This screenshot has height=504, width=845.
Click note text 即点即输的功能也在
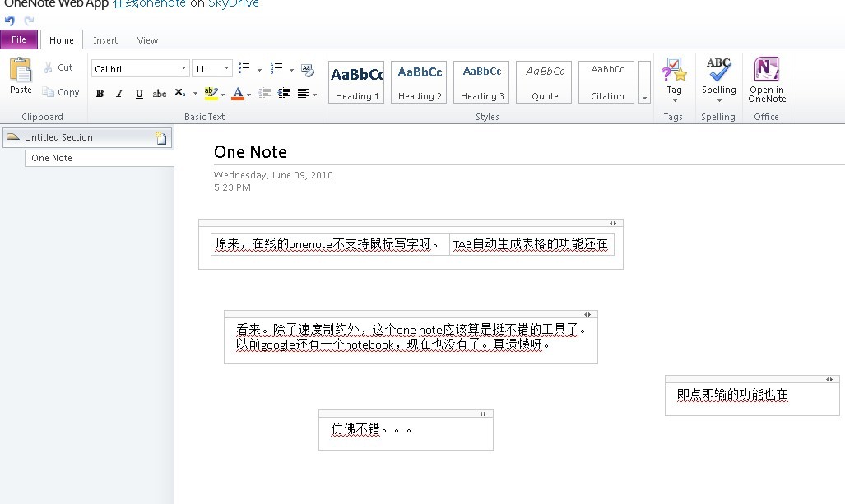732,395
